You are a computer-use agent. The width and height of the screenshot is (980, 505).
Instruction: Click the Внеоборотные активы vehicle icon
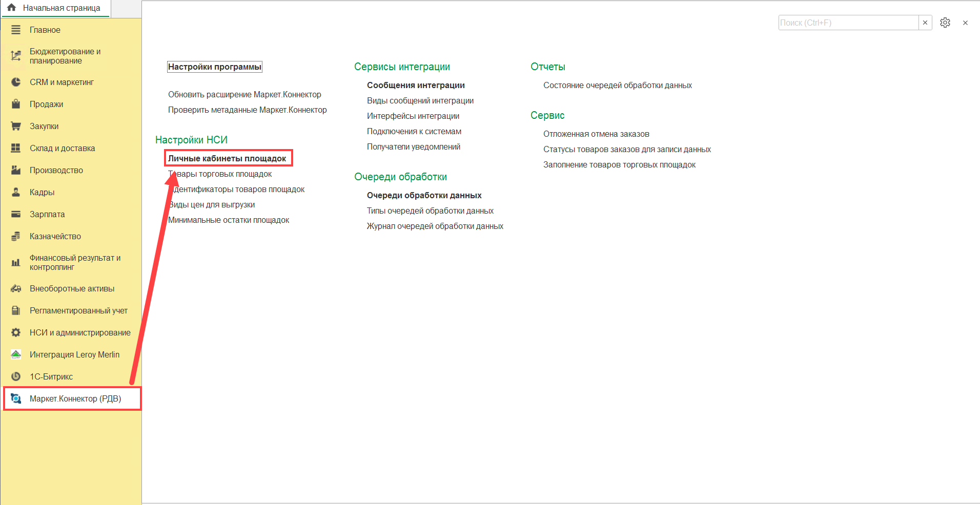pos(16,288)
